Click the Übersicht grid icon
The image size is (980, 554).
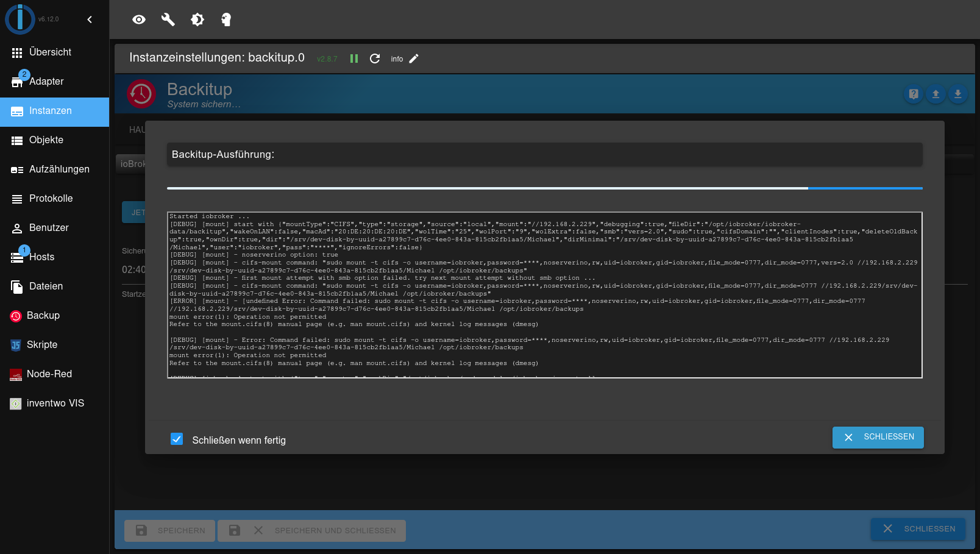point(17,53)
